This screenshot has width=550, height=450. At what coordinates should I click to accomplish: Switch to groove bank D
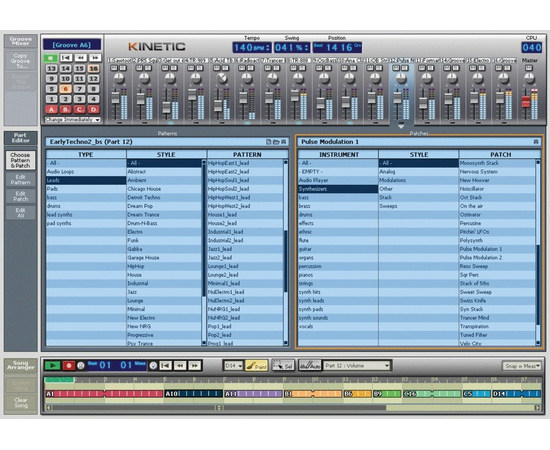[93, 109]
